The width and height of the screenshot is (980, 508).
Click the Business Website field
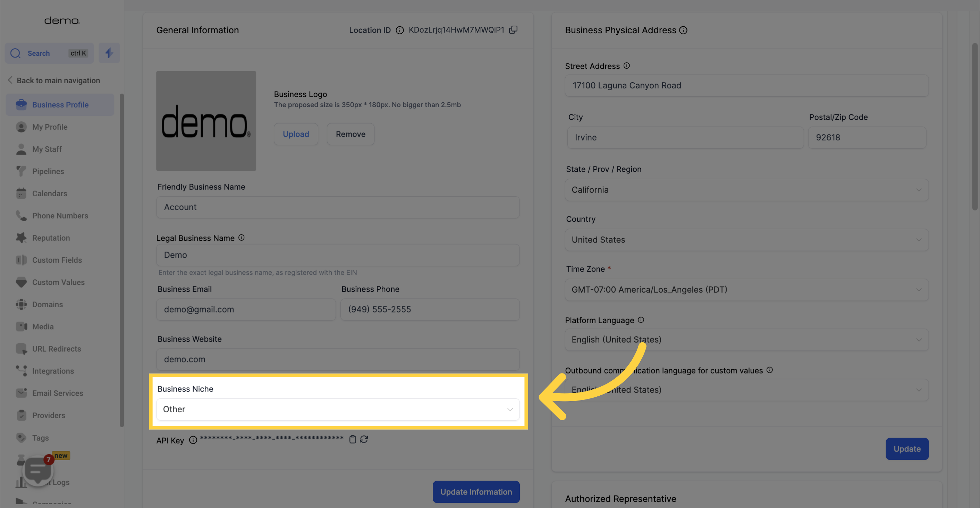click(x=338, y=359)
